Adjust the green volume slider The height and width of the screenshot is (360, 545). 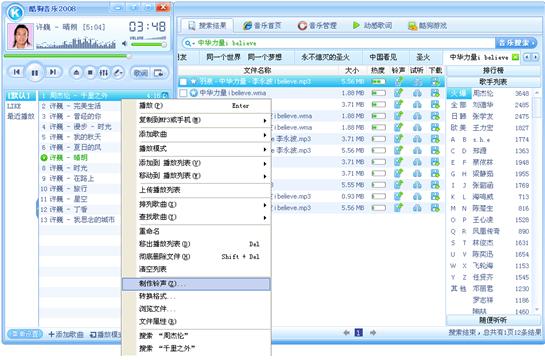[x=148, y=44]
